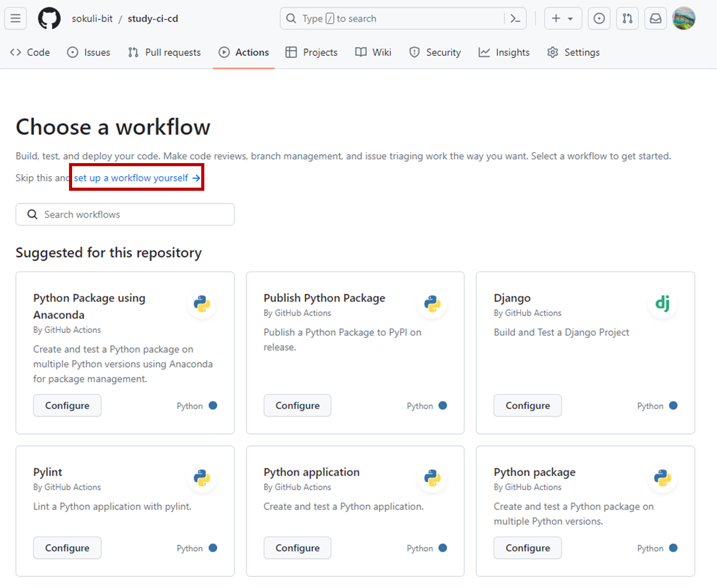Click Suggested for this repository heading
Viewport: 717px width, 588px height.
pos(109,252)
